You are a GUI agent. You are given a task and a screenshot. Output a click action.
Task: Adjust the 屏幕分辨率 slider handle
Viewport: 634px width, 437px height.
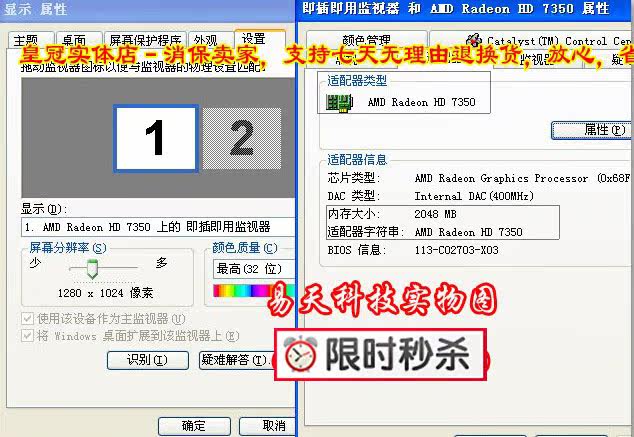point(93,269)
